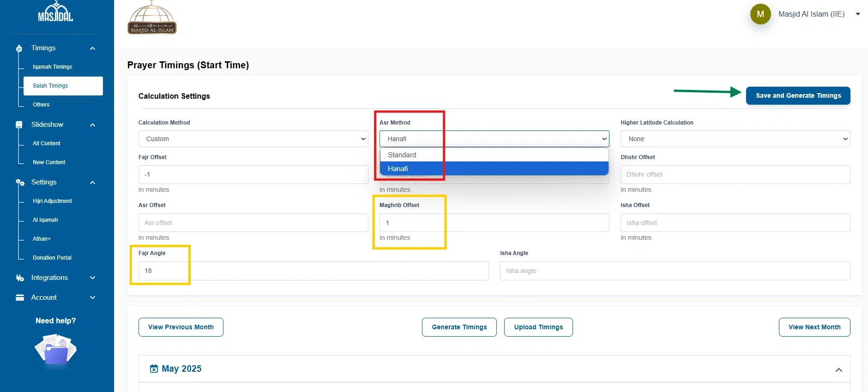This screenshot has width=868, height=392.
Task: Click the Need help folder illustration
Action: click(56, 350)
